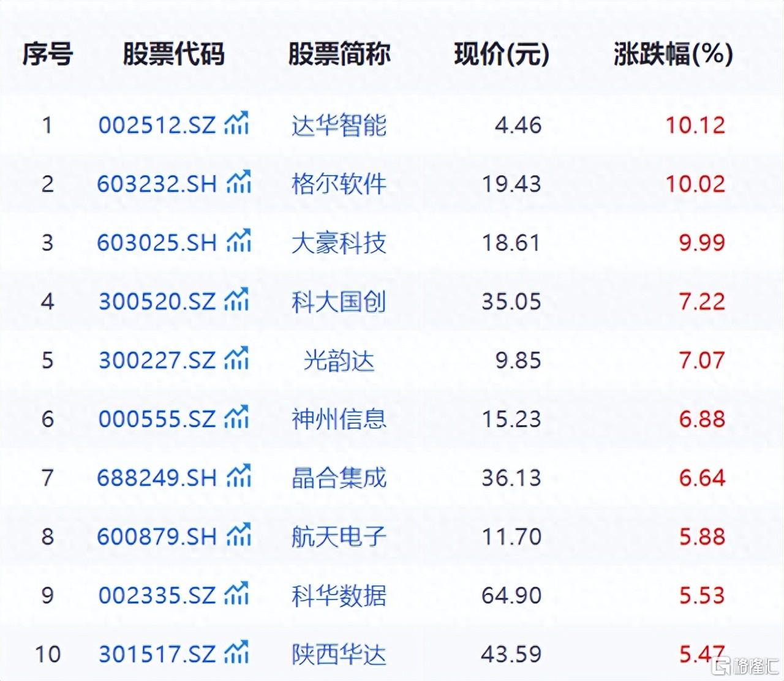Image resolution: width=784 pixels, height=681 pixels.
Task: Select price value 4.46
Action: (518, 126)
